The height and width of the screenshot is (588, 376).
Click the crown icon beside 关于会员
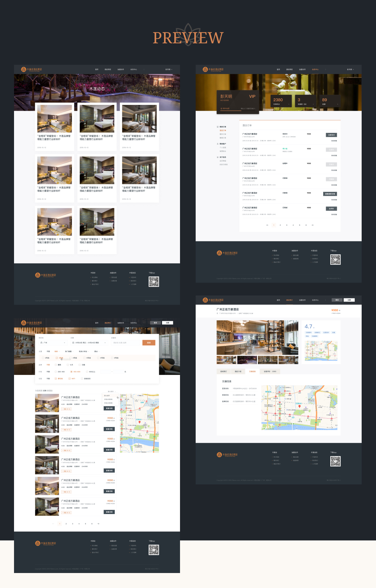pyautogui.click(x=218, y=157)
